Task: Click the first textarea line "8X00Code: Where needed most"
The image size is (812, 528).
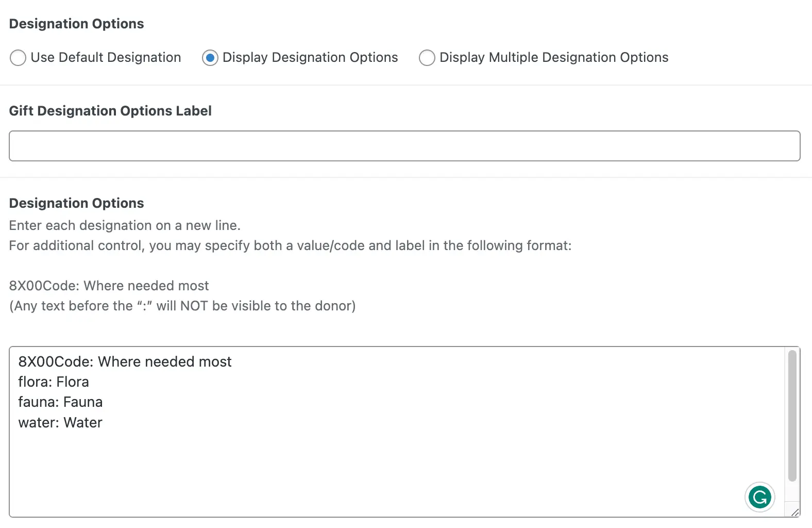Action: [125, 362]
